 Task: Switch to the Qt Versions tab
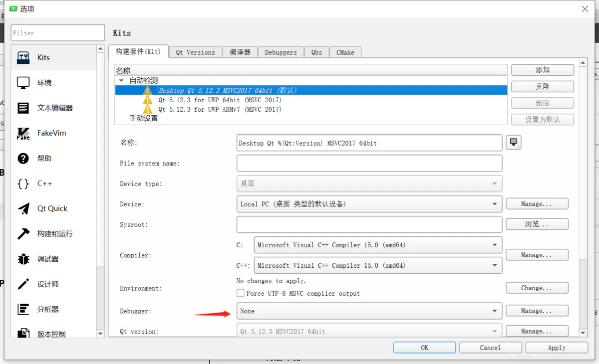point(195,52)
